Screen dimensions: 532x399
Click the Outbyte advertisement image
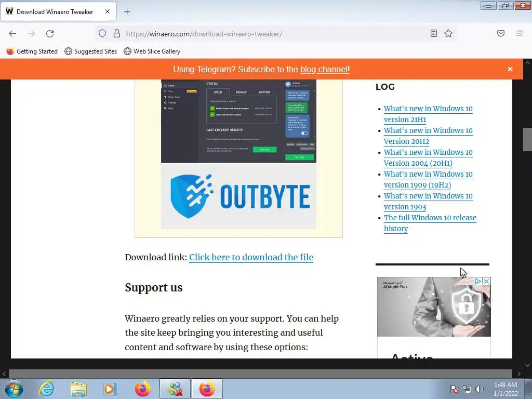pos(238,154)
